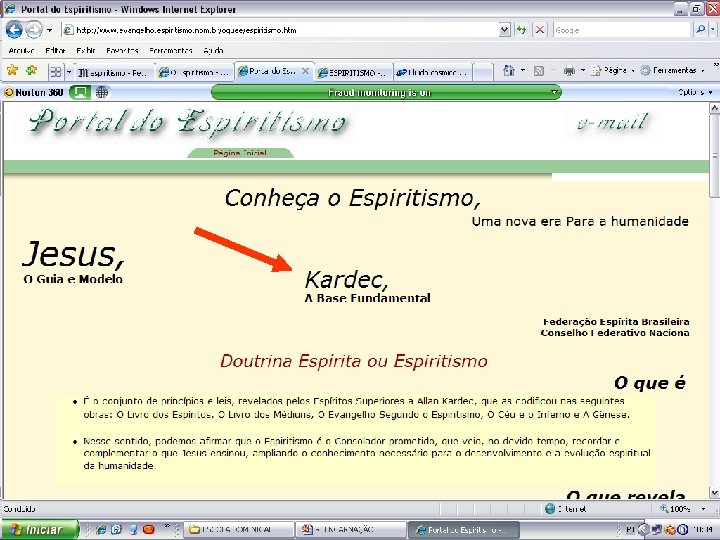Click the address bar URL field
Viewport: 720px width, 540px height.
point(281,30)
